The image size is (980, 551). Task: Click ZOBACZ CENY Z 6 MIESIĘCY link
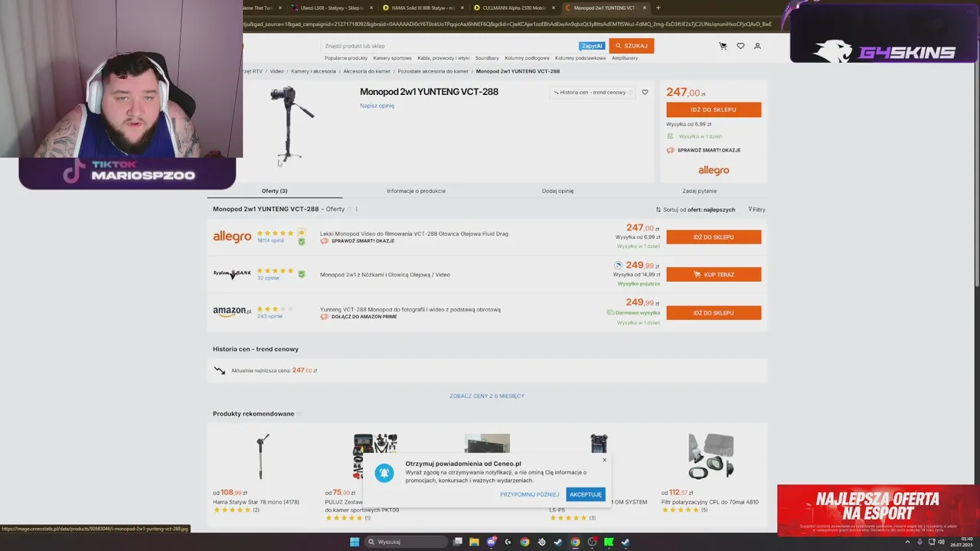point(487,396)
